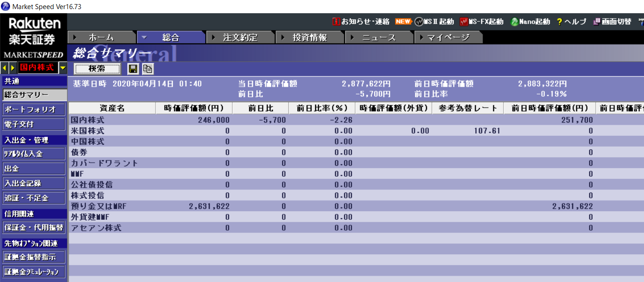Screen dimensions: 644x282
Task: Open the 国内株式 dropdown arrow
Action: (63, 68)
